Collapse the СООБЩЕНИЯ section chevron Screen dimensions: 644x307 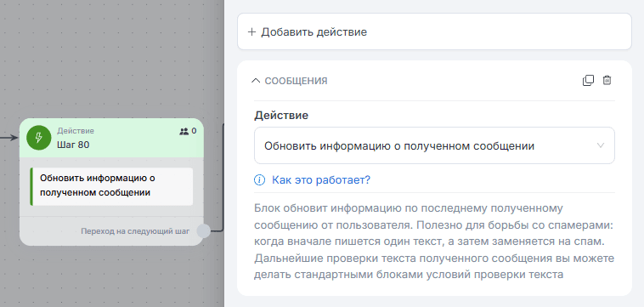point(256,81)
